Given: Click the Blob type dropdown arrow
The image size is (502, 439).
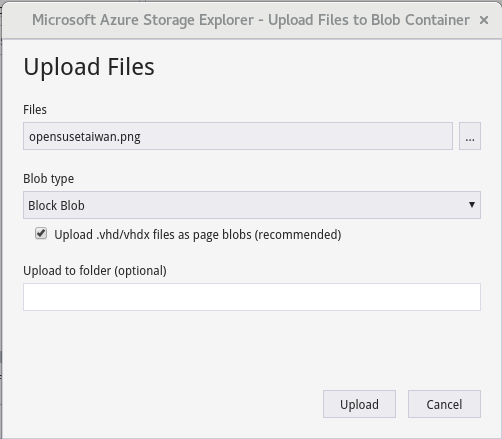Looking at the screenshot, I should [x=472, y=205].
